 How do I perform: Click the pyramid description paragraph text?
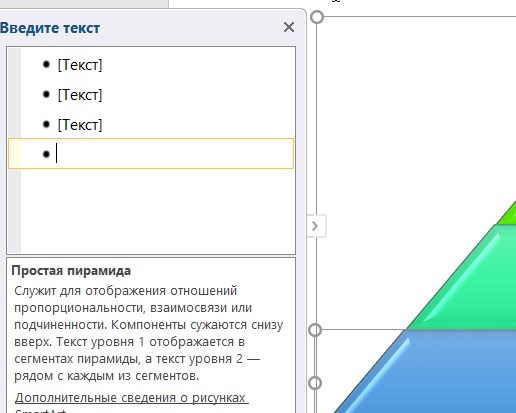[148, 333]
